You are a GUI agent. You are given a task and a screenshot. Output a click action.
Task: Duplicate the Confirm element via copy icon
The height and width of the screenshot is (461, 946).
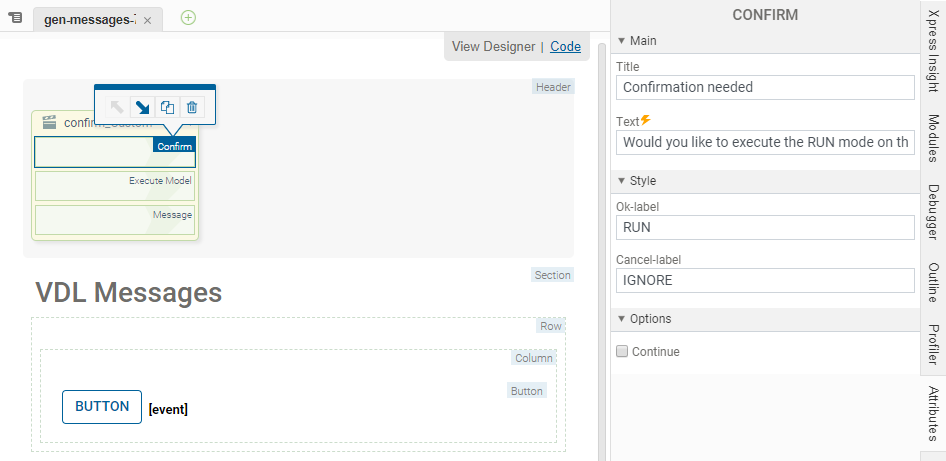coord(168,107)
